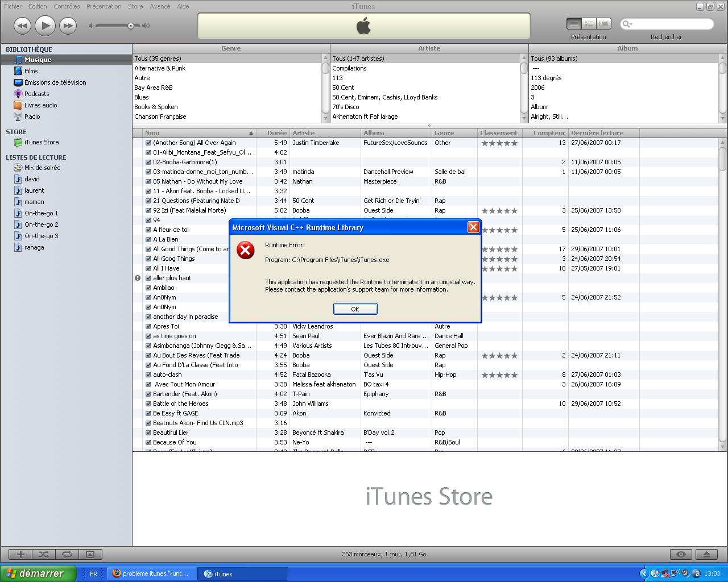728x582 pixels.
Task: Click the iTunes taskbar button
Action: click(243, 573)
